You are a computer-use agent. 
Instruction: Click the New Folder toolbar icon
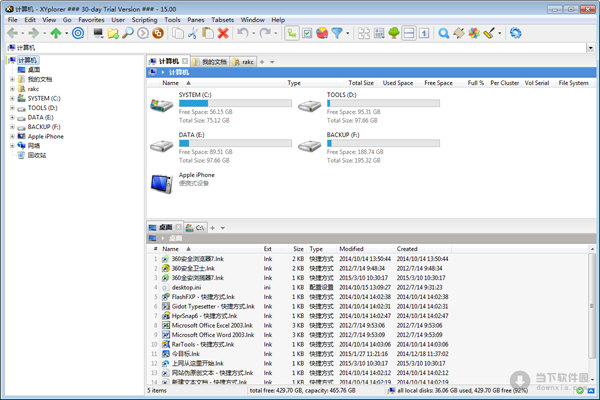[x=113, y=33]
